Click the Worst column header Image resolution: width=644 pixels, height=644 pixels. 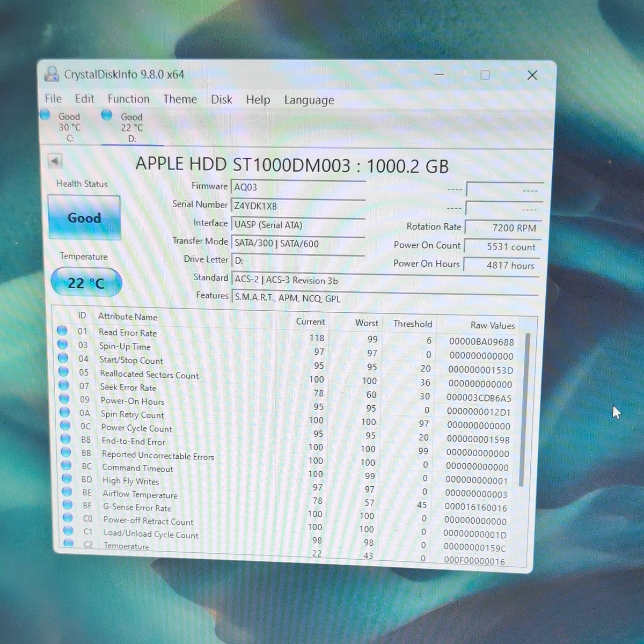[x=367, y=323]
